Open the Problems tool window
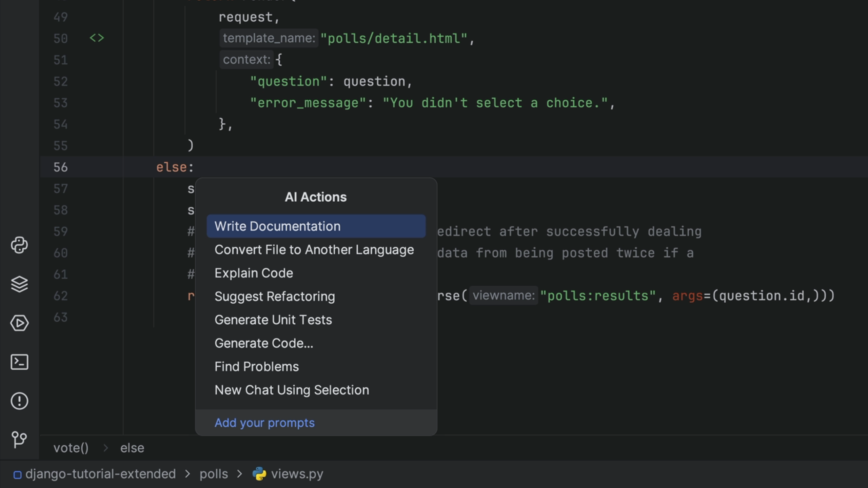The image size is (868, 488). coord(19,401)
